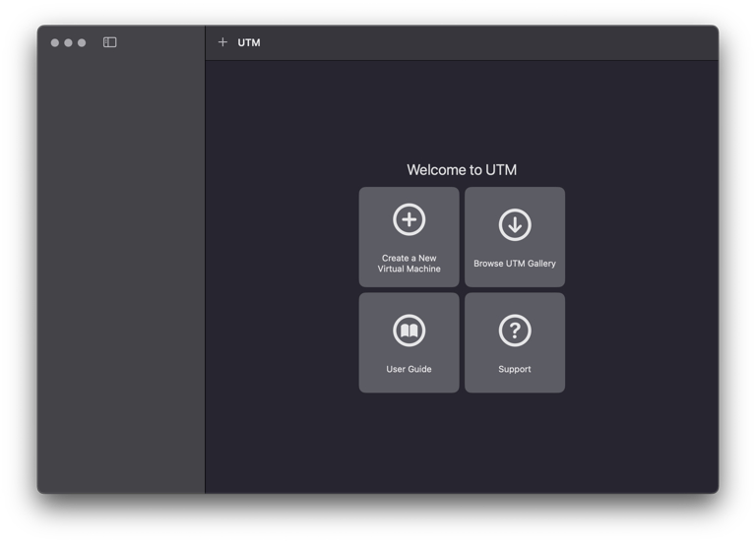This screenshot has height=543, width=756.
Task: Open the Support tile
Action: [515, 342]
